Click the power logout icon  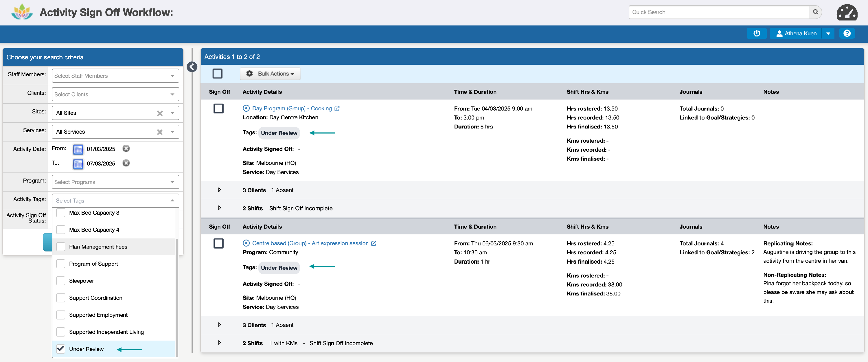click(x=757, y=33)
